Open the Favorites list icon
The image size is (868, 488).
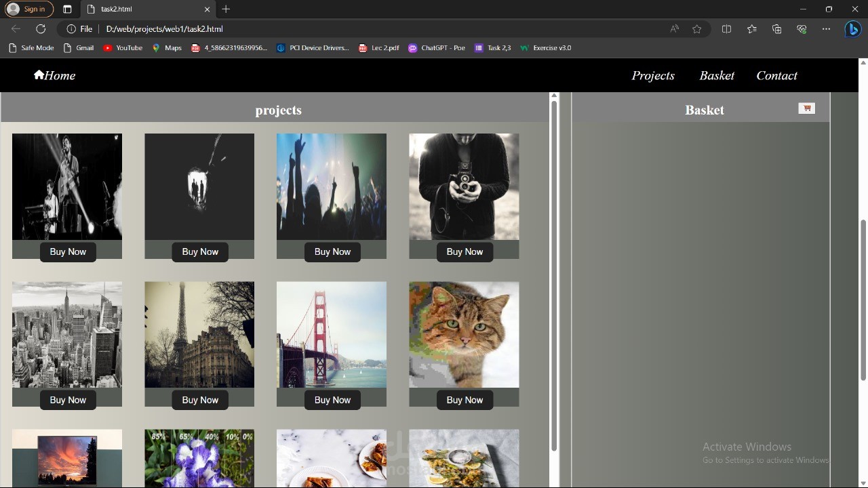[x=751, y=29]
